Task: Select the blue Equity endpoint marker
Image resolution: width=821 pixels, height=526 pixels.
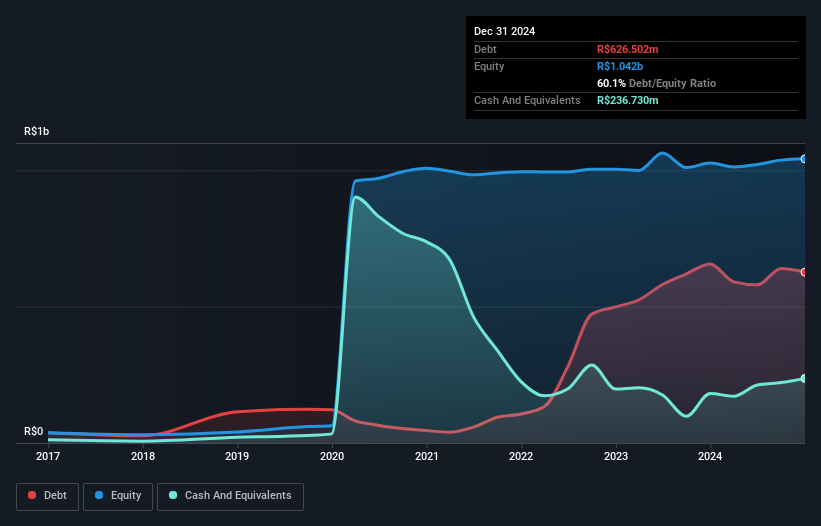Action: tap(804, 159)
